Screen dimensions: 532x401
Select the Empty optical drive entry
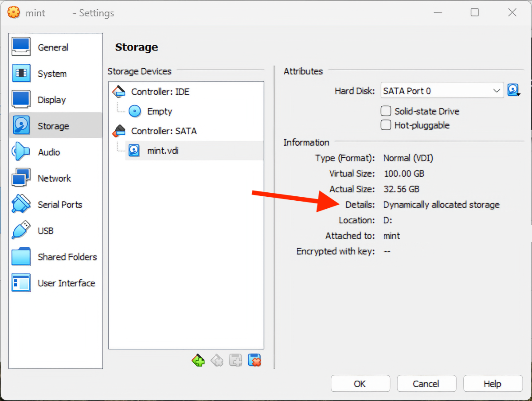coord(160,111)
